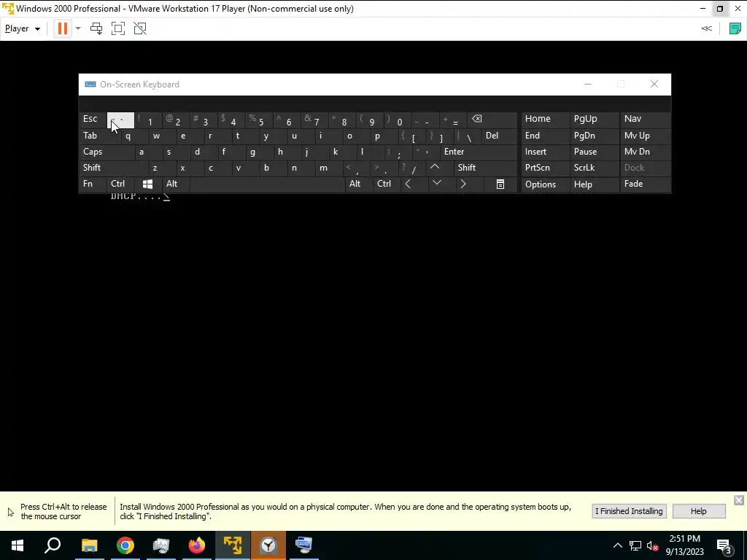
Task: Pause the virtual machine
Action: coord(63,28)
